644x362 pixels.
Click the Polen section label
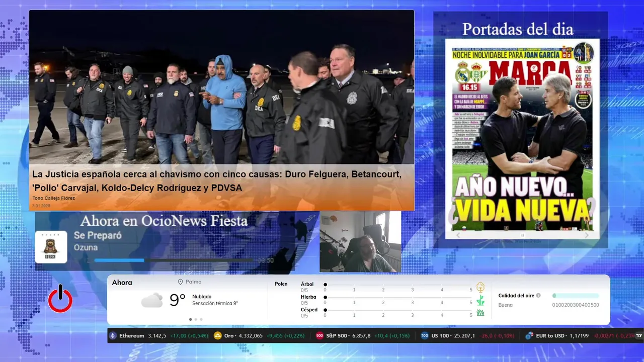coord(281,284)
